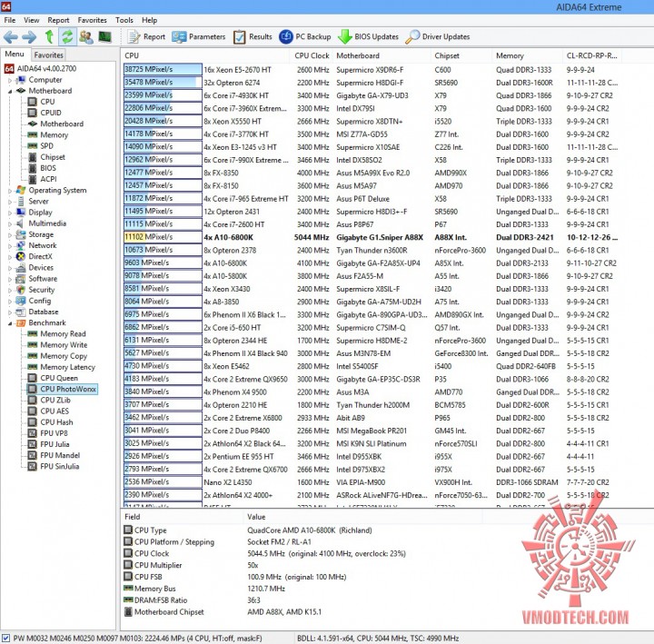Sort by Motherboard column header

pyautogui.click(x=381, y=56)
